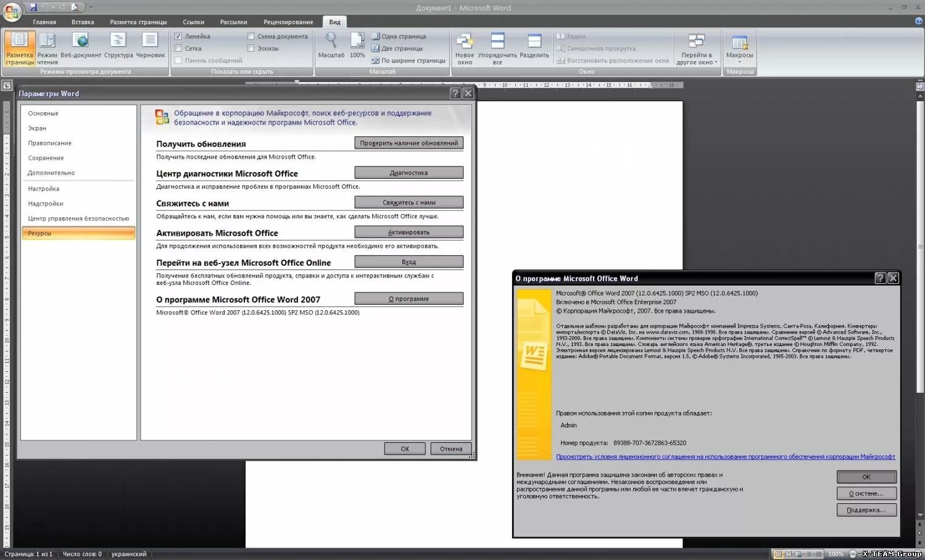The height and width of the screenshot is (560, 925).
Task: Set zoom to 100% via ribbon
Action: 357,46
